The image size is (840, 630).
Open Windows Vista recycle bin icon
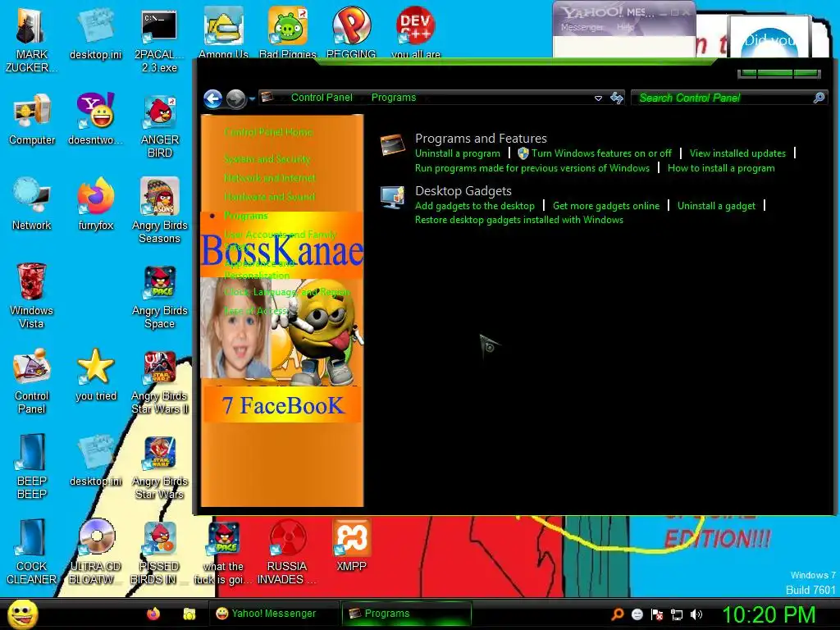[31, 295]
